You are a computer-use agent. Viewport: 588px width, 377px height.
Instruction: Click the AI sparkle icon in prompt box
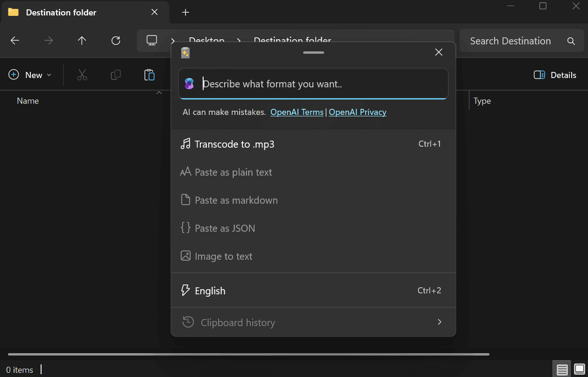(x=189, y=84)
